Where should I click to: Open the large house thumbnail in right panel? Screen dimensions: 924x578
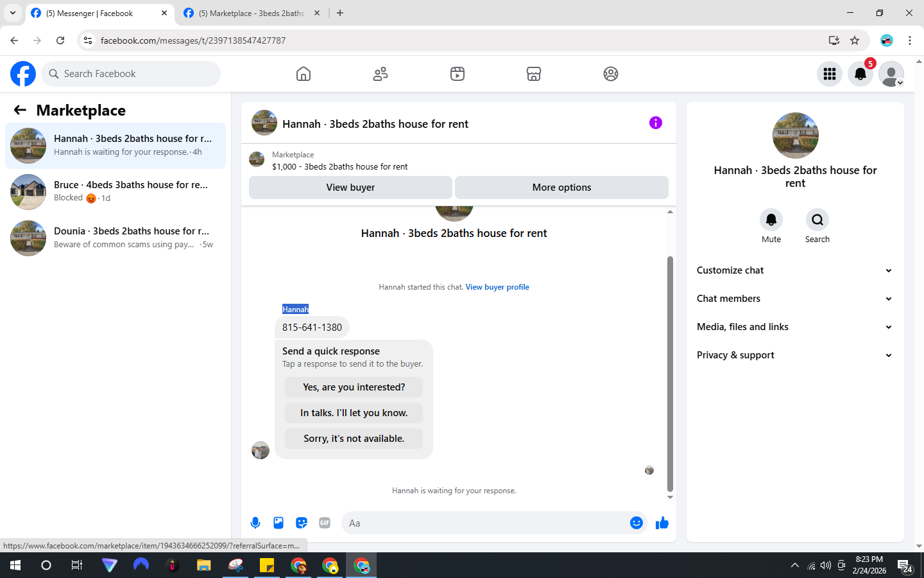(x=796, y=136)
